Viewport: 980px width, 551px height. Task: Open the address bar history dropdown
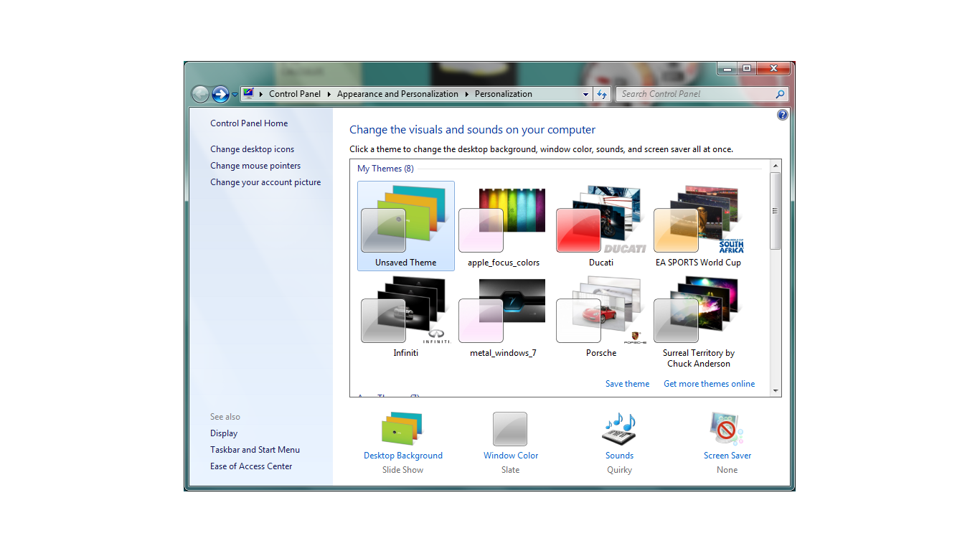tap(585, 94)
